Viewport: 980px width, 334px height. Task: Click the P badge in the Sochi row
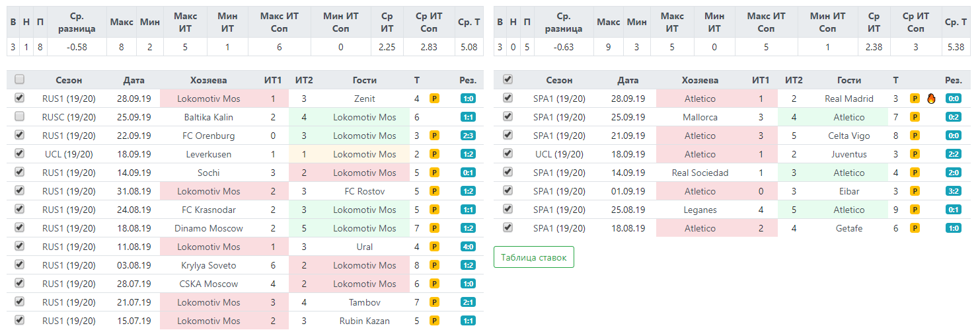[434, 173]
